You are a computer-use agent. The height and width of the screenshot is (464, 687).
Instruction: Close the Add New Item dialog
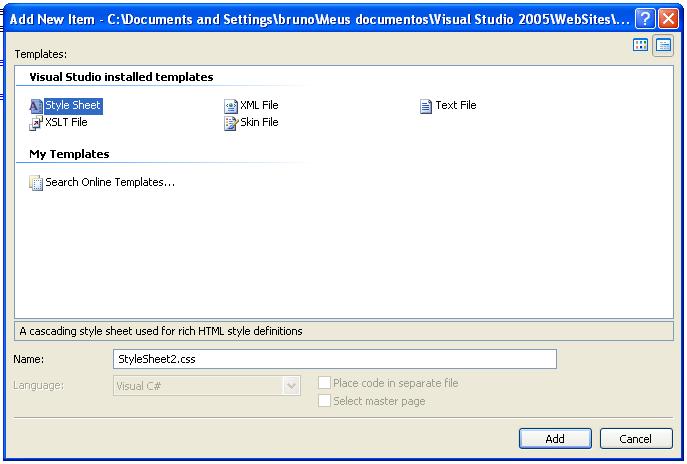pyautogui.click(x=669, y=19)
